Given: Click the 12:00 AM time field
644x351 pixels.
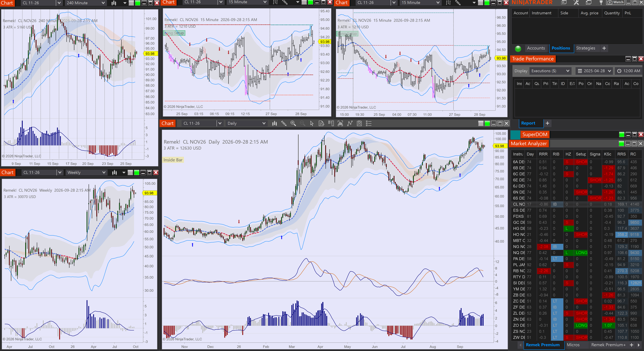Looking at the screenshot, I should [x=629, y=71].
